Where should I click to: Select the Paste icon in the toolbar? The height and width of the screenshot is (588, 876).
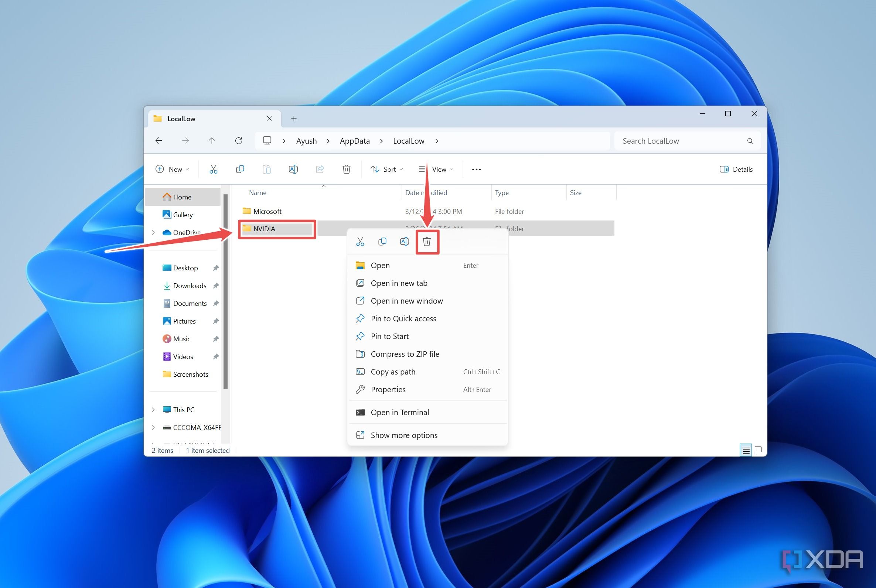coord(267,169)
